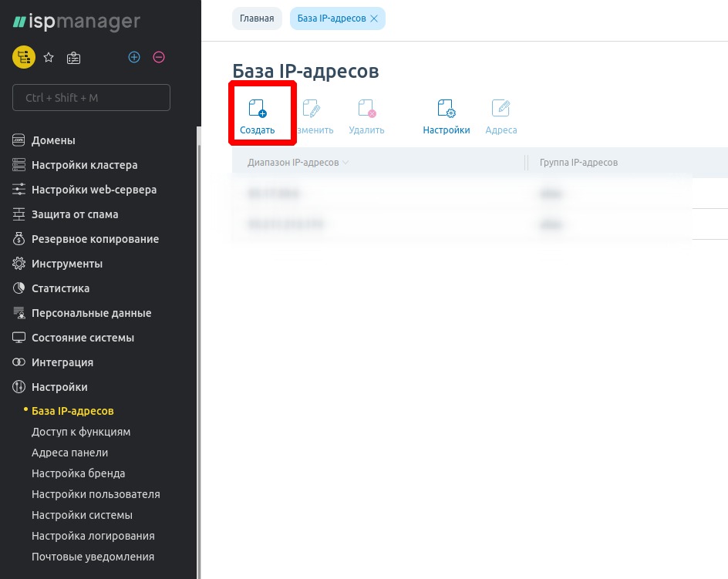Click the Группа IP-адресов column header

pos(578,163)
